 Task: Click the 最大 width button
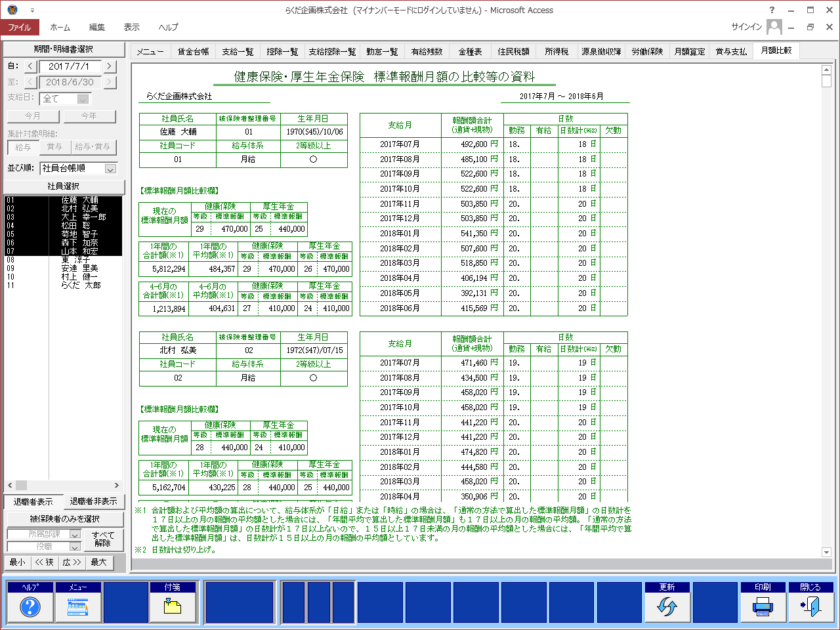(x=99, y=562)
